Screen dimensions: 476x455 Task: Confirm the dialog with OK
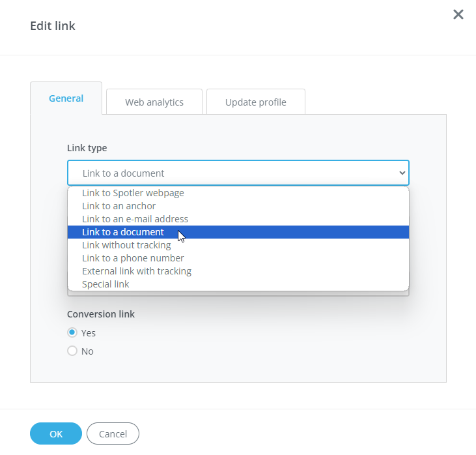pos(56,433)
